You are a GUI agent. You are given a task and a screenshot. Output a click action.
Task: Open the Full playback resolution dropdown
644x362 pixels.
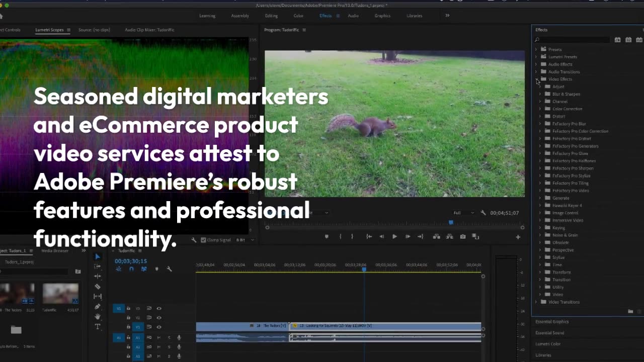tap(463, 213)
